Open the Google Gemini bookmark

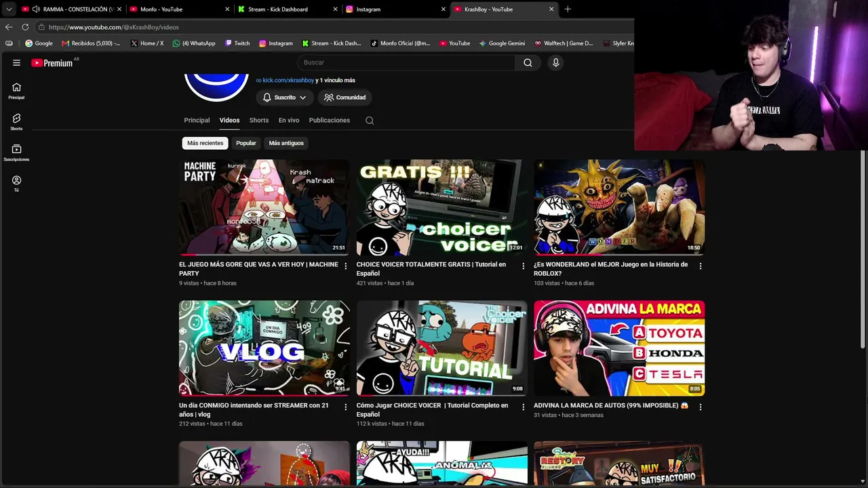[x=502, y=43]
